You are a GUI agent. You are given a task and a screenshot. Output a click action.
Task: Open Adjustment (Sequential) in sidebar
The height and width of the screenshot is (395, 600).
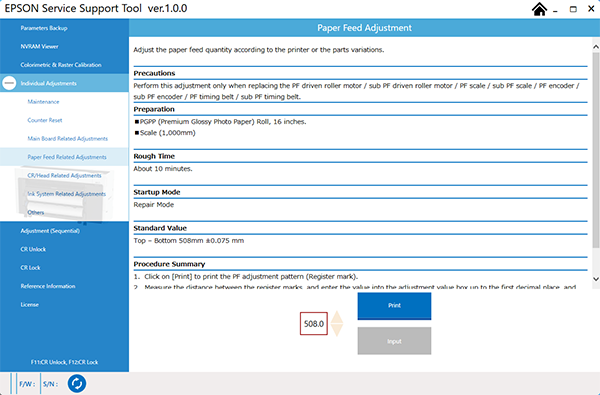click(50, 231)
